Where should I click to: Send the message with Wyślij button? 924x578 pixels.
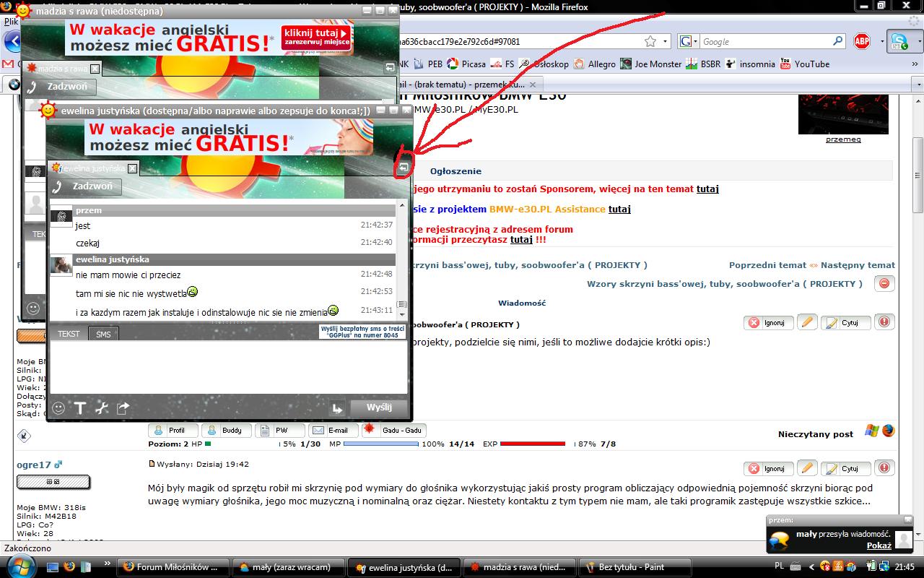pyautogui.click(x=378, y=407)
